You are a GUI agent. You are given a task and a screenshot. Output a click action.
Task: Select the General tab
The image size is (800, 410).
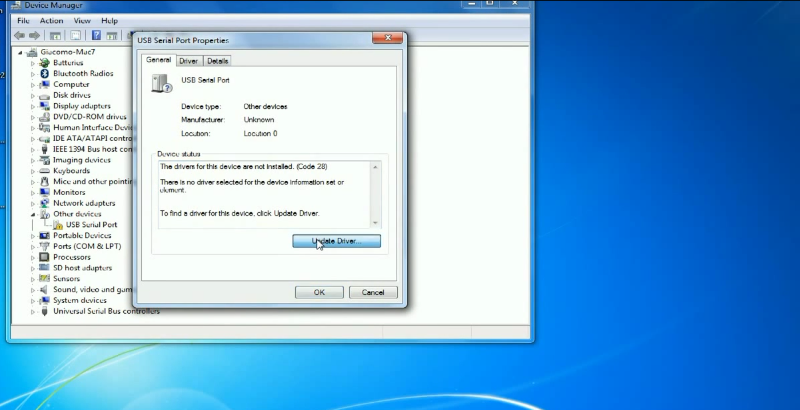158,60
